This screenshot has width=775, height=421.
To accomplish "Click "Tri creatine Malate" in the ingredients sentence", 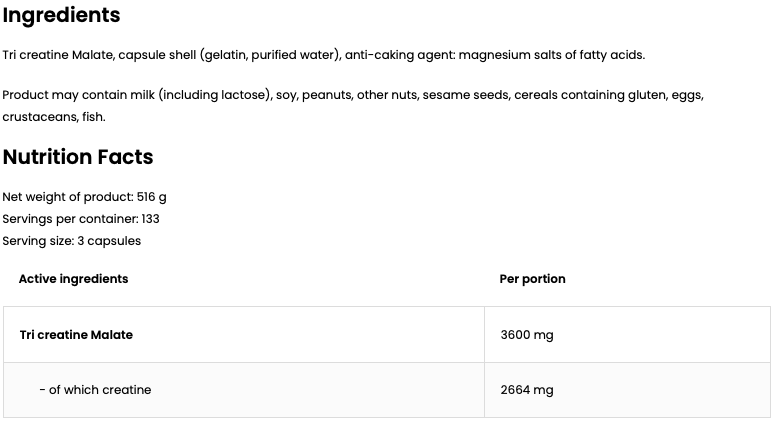I will pyautogui.click(x=56, y=55).
